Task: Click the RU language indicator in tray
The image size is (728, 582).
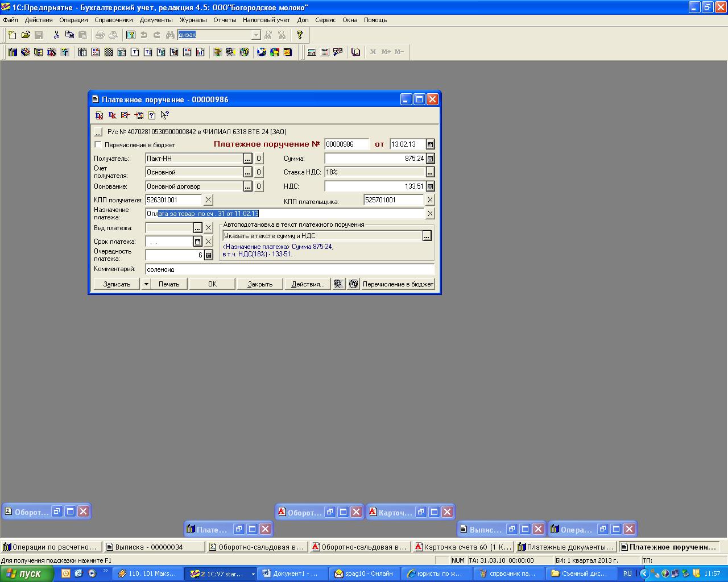Action: pyautogui.click(x=627, y=573)
